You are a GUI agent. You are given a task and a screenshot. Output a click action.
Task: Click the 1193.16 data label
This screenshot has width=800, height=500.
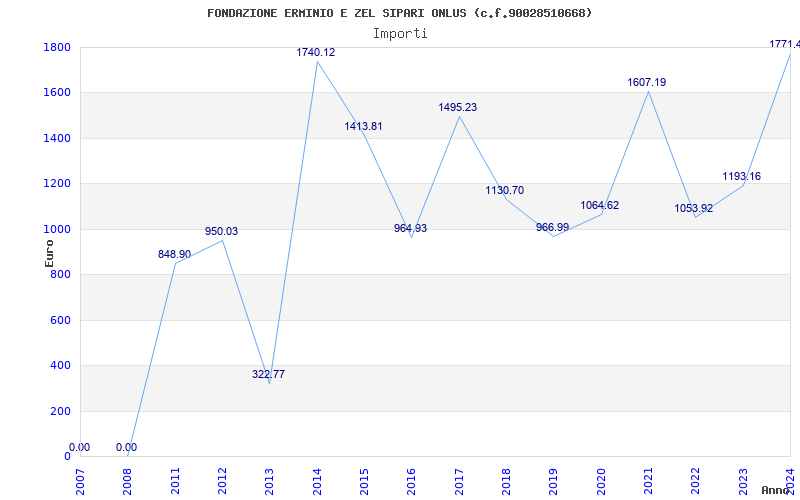[x=741, y=176]
